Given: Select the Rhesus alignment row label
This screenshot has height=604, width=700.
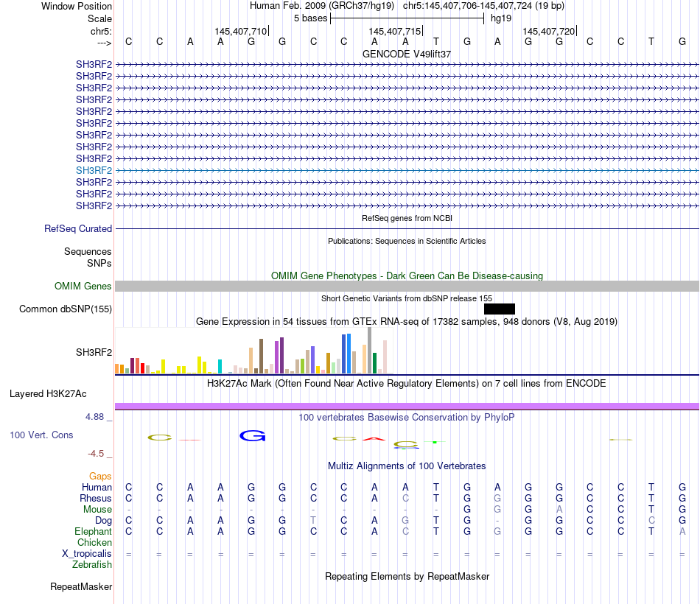Looking at the screenshot, I should (96, 498).
